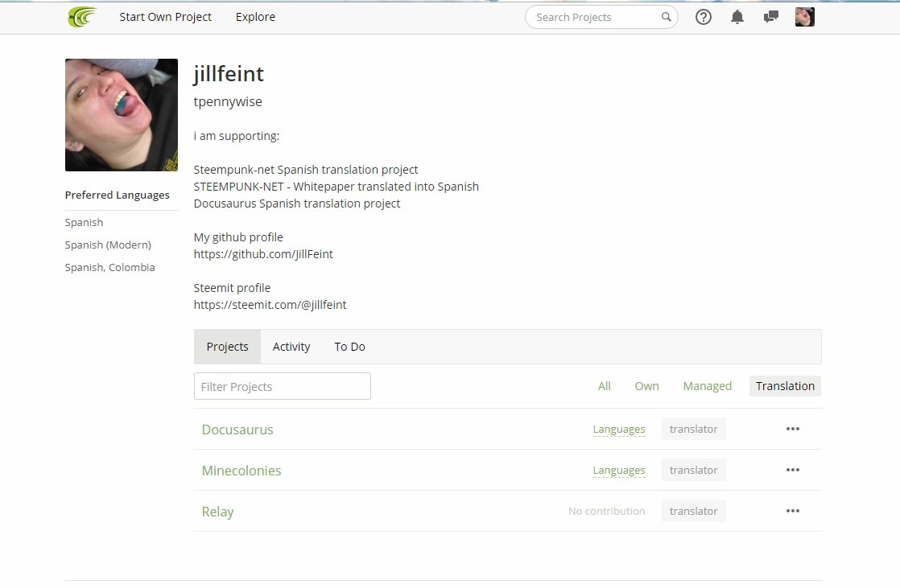Select the Translation projects filter

pyautogui.click(x=785, y=386)
